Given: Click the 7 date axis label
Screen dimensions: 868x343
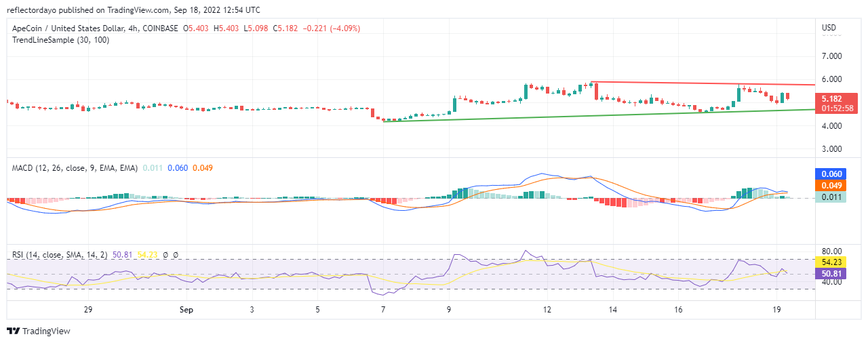Looking at the screenshot, I should coord(383,310).
